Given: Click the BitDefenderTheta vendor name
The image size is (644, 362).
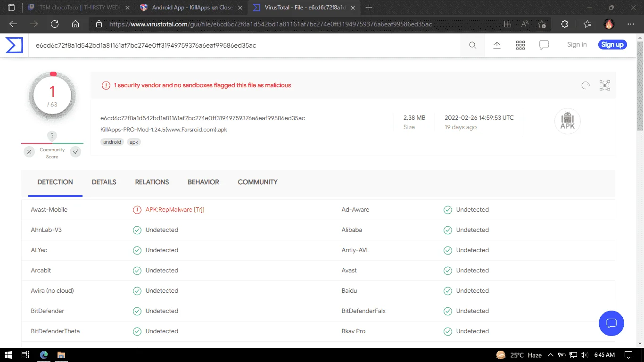Looking at the screenshot, I should 55,331.
